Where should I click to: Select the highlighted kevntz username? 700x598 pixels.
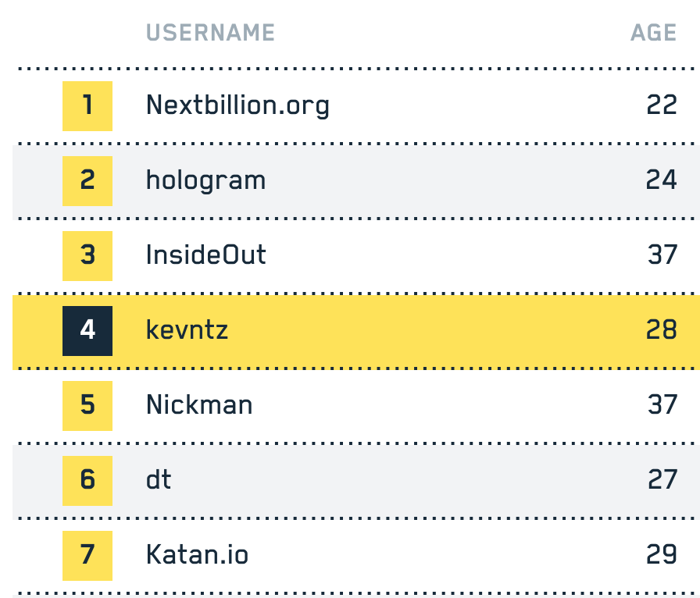pyautogui.click(x=187, y=330)
